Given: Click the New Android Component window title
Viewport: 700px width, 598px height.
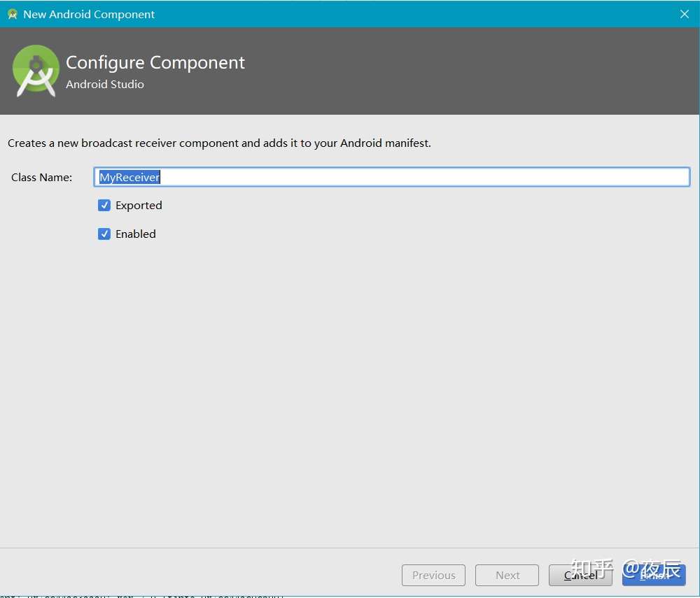Looking at the screenshot, I should [89, 14].
